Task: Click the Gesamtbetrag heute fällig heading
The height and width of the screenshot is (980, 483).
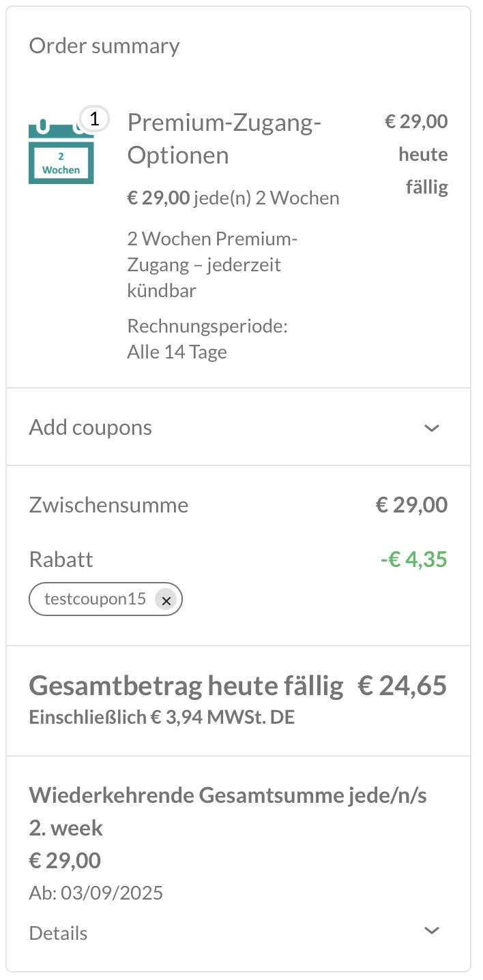Action: 186,686
